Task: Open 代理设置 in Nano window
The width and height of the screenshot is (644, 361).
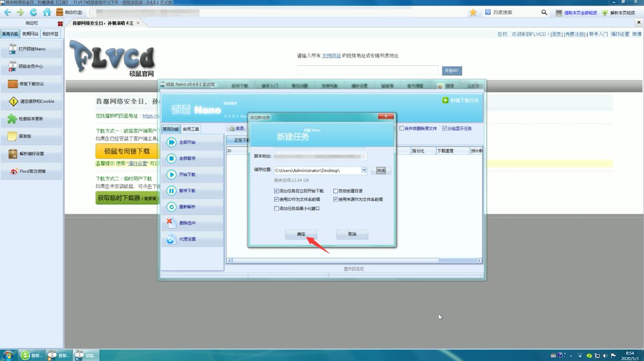Action: pyautogui.click(x=192, y=239)
